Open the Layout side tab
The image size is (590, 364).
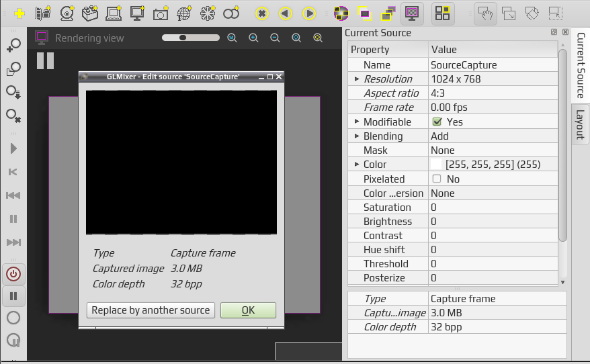tap(581, 124)
